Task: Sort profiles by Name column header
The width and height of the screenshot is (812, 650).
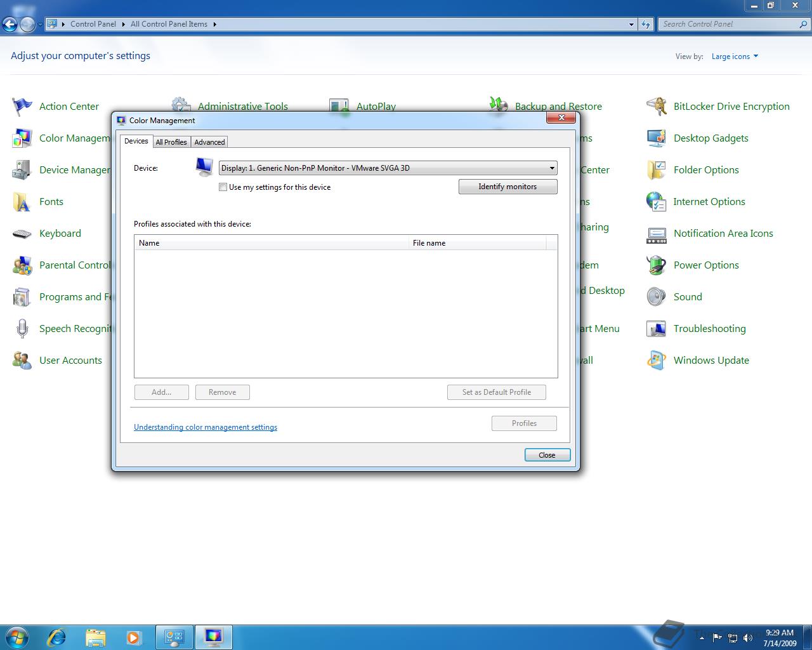Action: click(x=272, y=243)
